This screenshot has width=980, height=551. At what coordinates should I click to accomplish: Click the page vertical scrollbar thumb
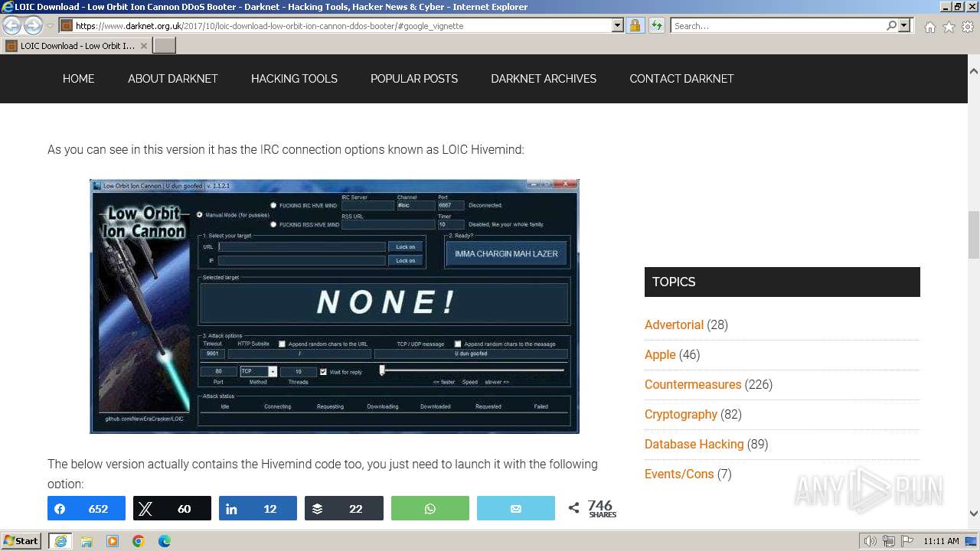[974, 234]
